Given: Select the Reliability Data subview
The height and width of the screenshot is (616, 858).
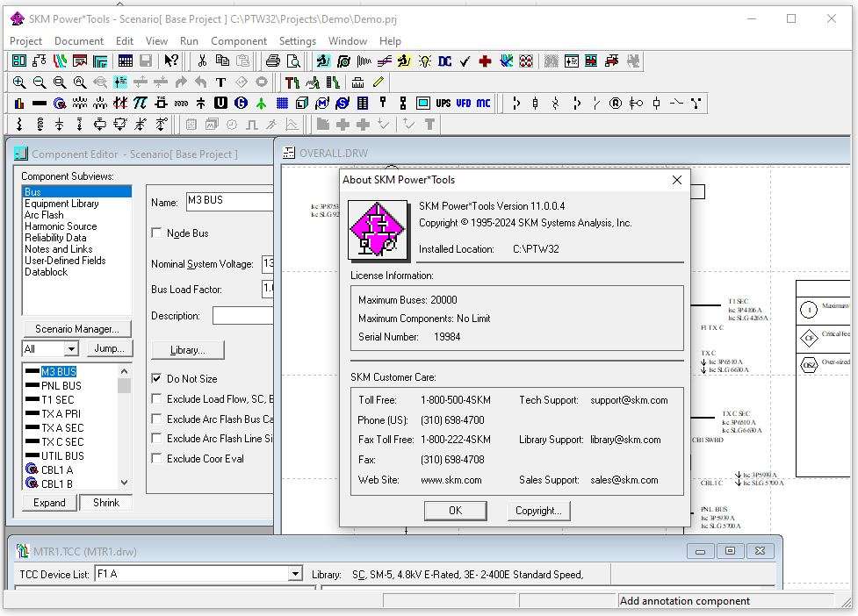Looking at the screenshot, I should (55, 238).
